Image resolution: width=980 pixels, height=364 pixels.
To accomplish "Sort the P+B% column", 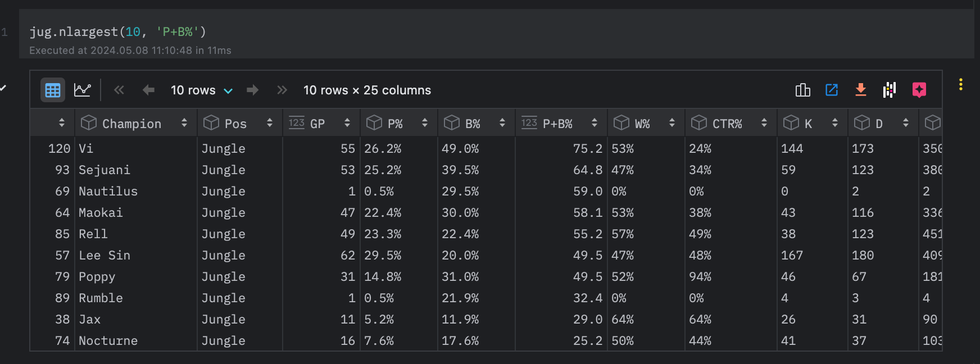I will (x=595, y=123).
